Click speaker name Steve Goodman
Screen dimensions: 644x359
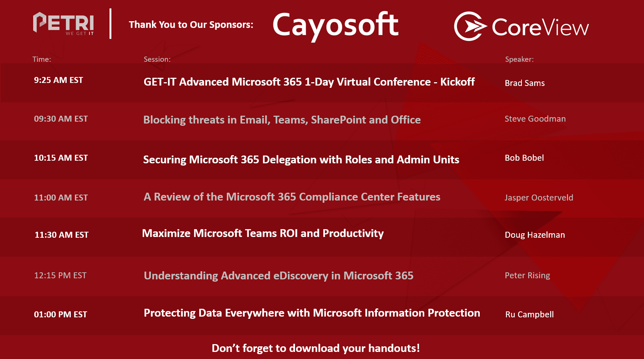tap(535, 119)
